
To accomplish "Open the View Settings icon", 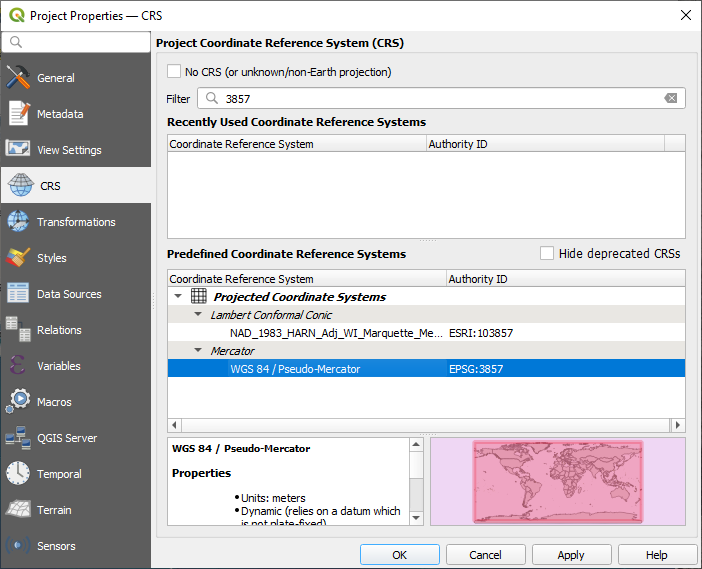I will pos(18,150).
